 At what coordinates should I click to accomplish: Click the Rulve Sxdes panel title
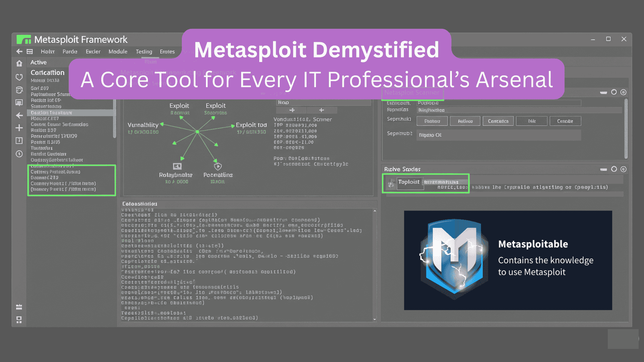click(402, 169)
